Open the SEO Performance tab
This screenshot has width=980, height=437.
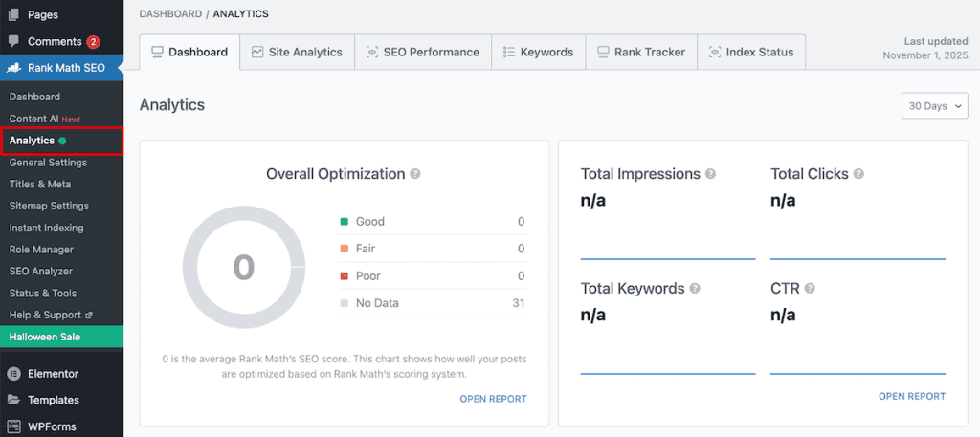coord(423,52)
